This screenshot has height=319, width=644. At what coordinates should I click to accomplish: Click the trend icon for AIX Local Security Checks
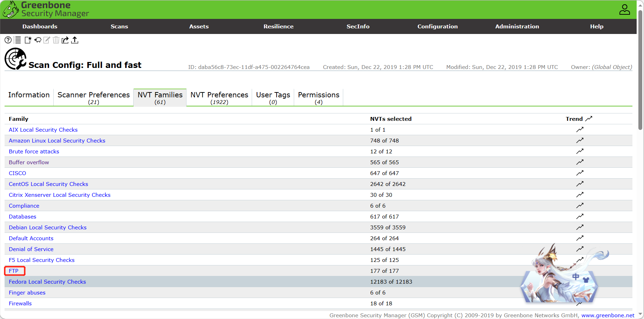(580, 130)
